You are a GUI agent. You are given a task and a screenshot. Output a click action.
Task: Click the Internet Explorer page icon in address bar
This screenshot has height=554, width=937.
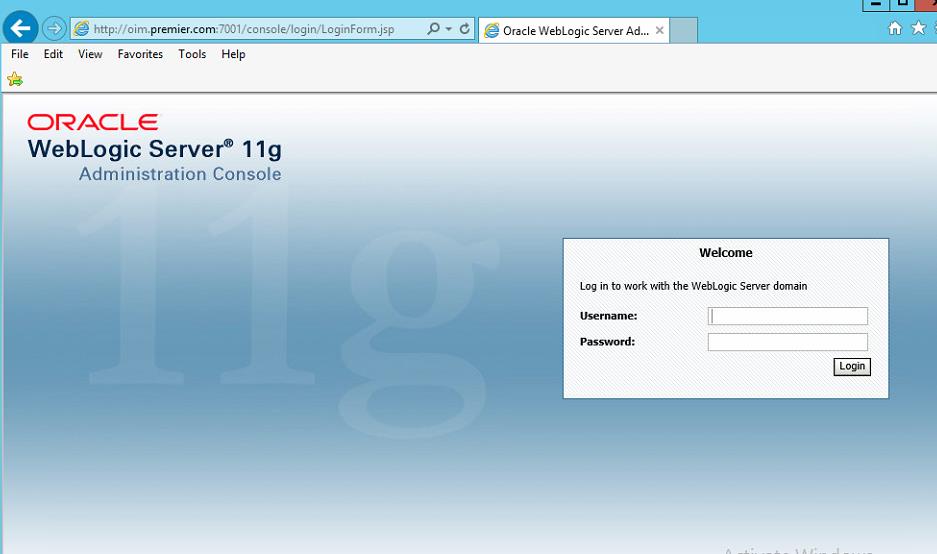coord(81,29)
